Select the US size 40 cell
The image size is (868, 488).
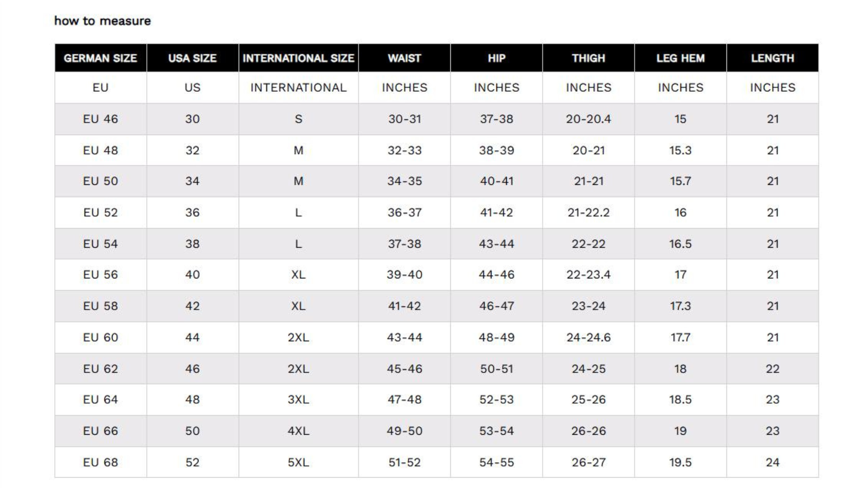(x=193, y=274)
